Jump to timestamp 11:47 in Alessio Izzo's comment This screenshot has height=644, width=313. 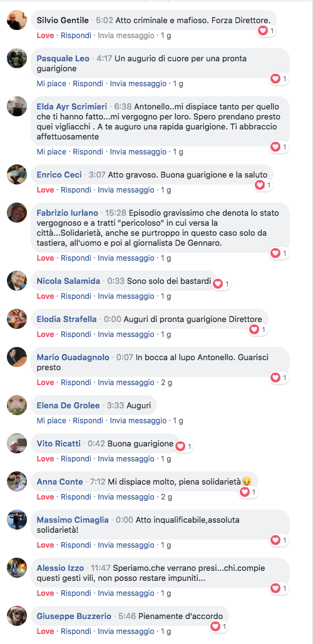[x=101, y=568]
